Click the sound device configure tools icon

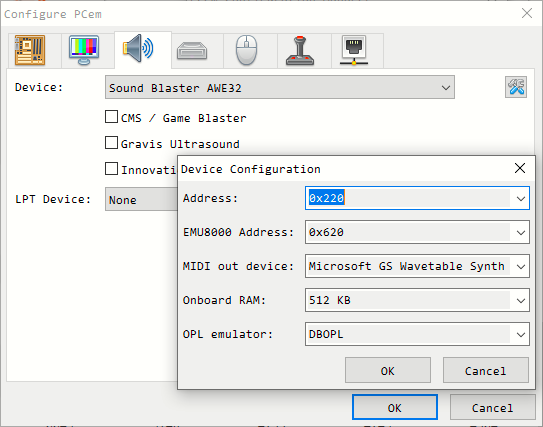pyautogui.click(x=516, y=87)
